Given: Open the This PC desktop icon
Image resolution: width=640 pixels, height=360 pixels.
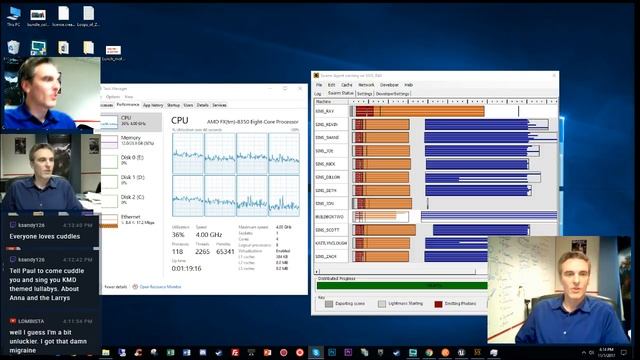Looking at the screenshot, I should 13,16.
